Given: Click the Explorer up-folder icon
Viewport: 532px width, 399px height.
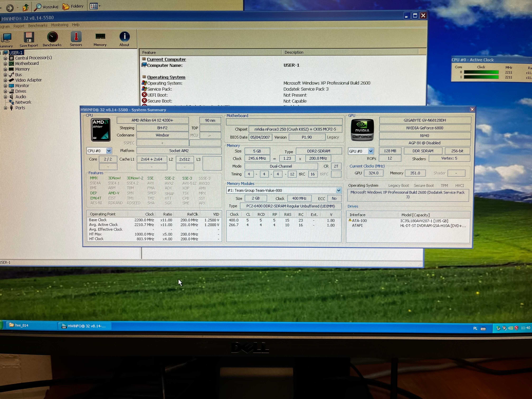Looking at the screenshot, I should (26, 8).
